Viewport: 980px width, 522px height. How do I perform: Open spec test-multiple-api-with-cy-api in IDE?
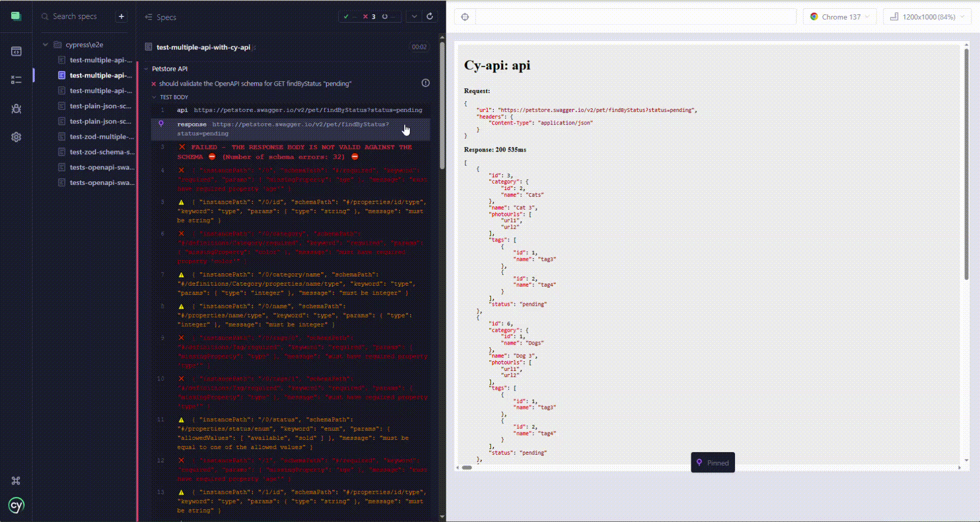203,47
